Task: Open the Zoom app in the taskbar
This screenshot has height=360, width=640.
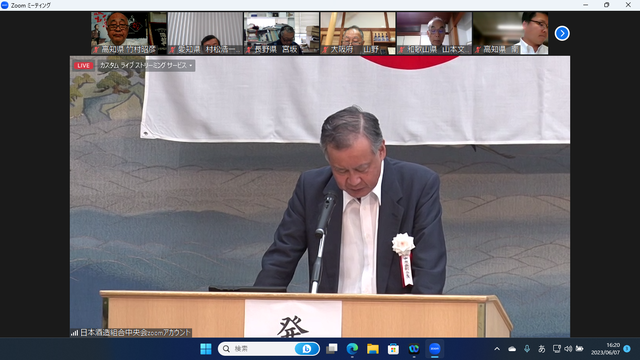Action: click(434, 349)
